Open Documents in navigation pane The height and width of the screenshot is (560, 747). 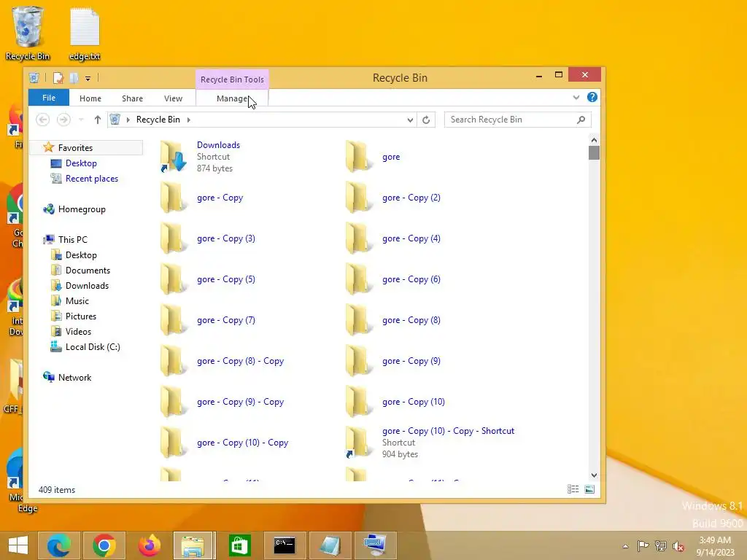tap(88, 271)
